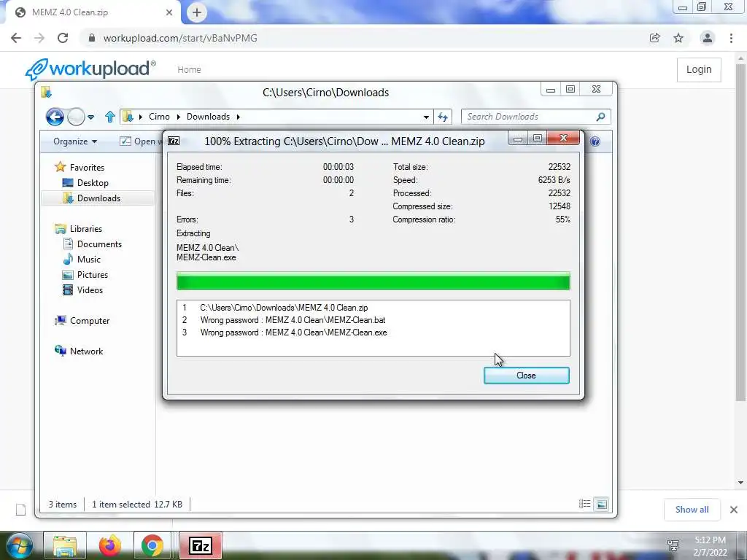Image resolution: width=747 pixels, height=560 pixels.
Task: Go back in the Explorer window
Action: 55,116
